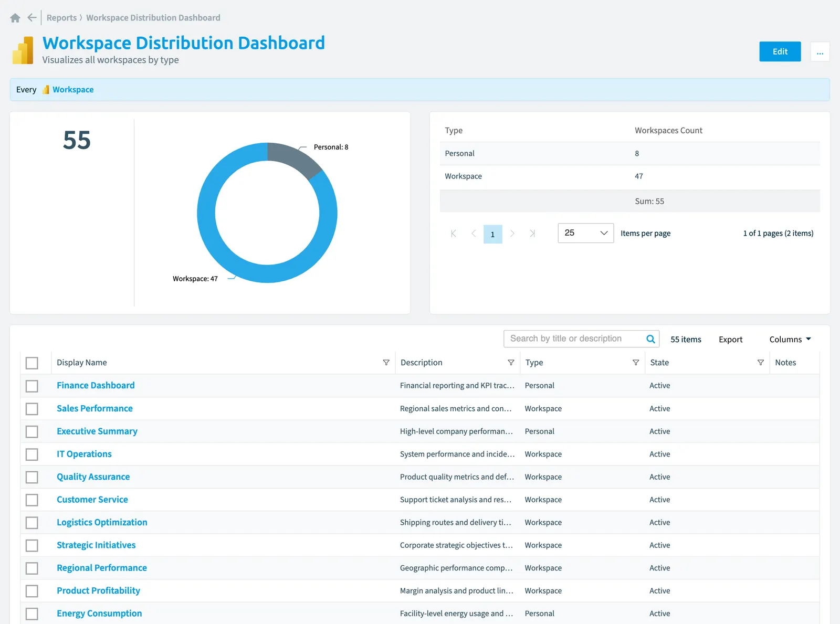Check the Finance Dashboard row checkbox
Screen dimensions: 840x624
pyautogui.click(x=32, y=386)
